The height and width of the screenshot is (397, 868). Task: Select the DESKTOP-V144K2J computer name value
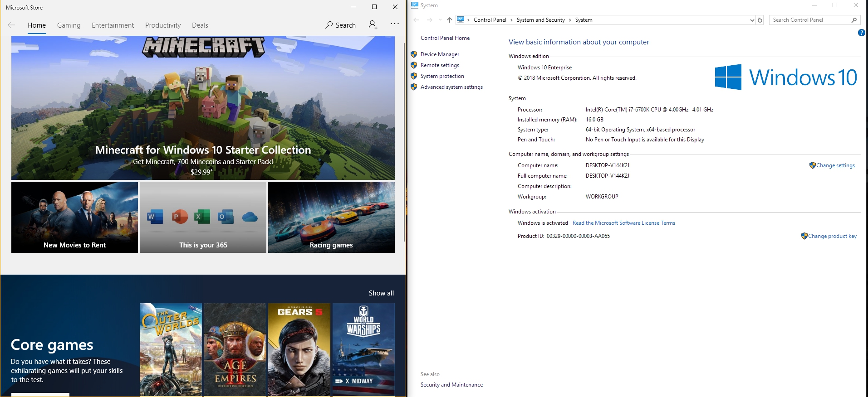pyautogui.click(x=607, y=165)
